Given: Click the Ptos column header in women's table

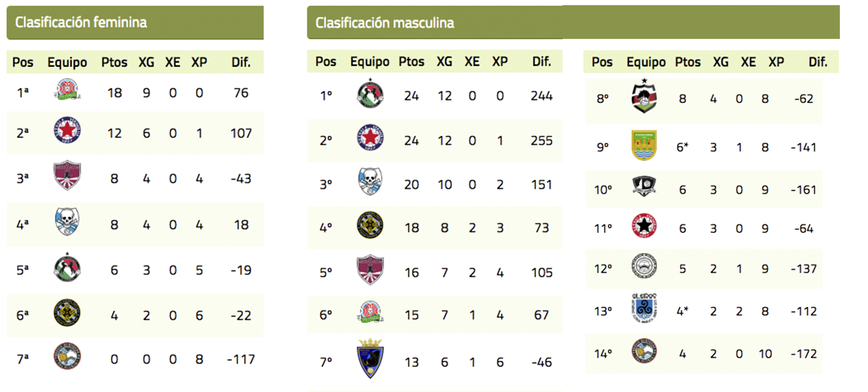Looking at the screenshot, I should point(114,62).
